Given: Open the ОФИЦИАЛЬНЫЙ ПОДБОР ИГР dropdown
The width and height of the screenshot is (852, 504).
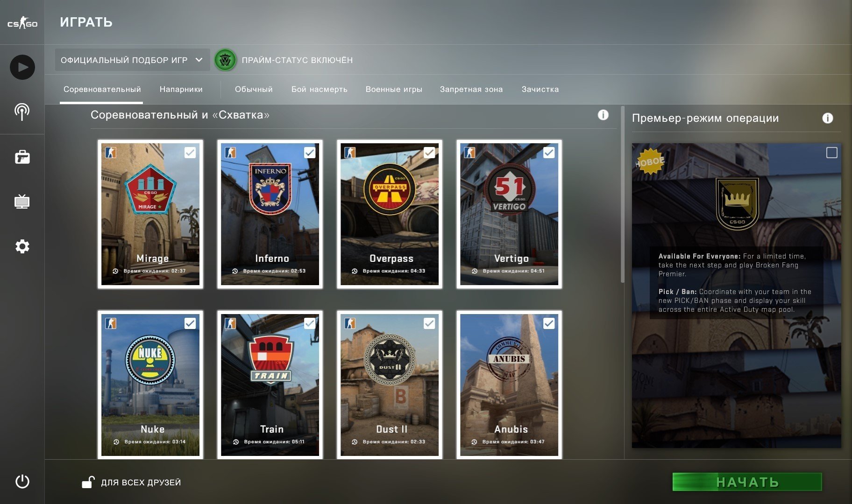Looking at the screenshot, I should (x=132, y=60).
